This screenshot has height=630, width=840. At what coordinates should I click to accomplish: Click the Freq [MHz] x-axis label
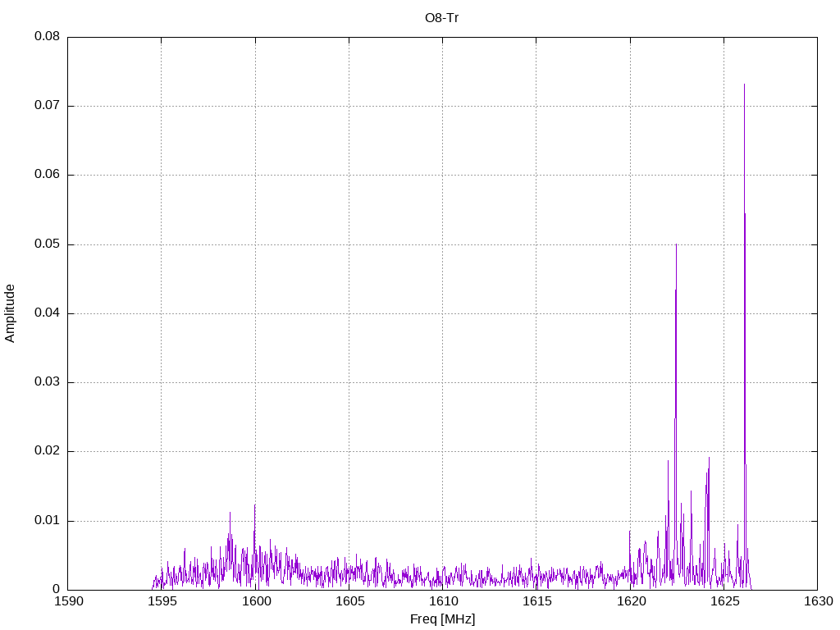442,619
